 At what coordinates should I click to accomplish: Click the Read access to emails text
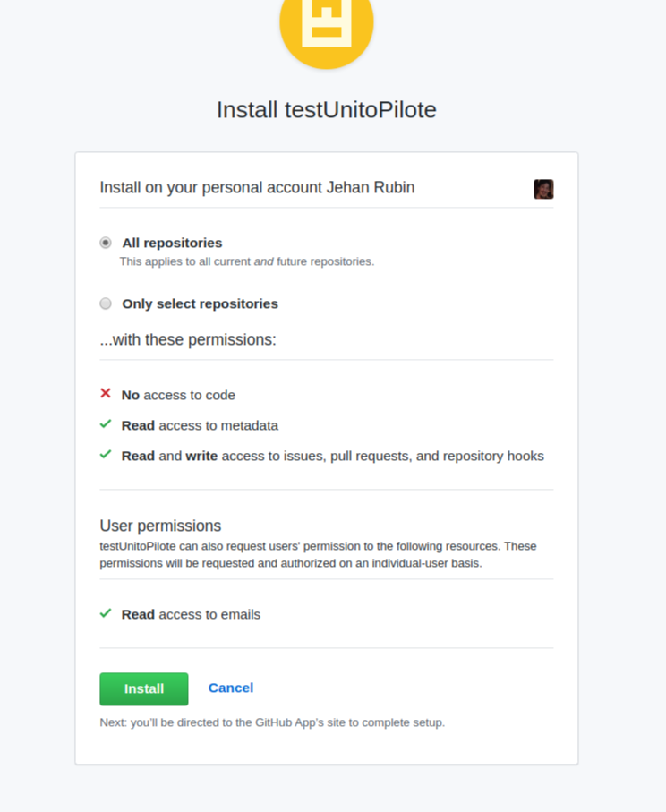click(191, 615)
